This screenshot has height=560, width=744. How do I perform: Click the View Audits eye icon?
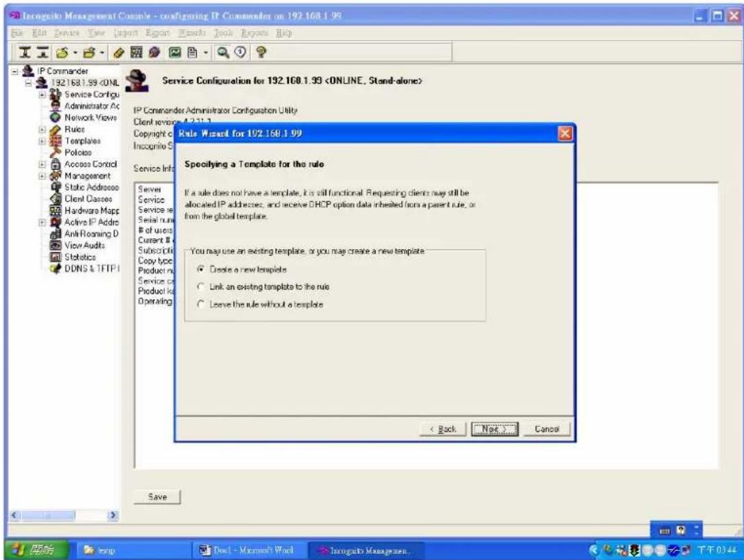(55, 245)
